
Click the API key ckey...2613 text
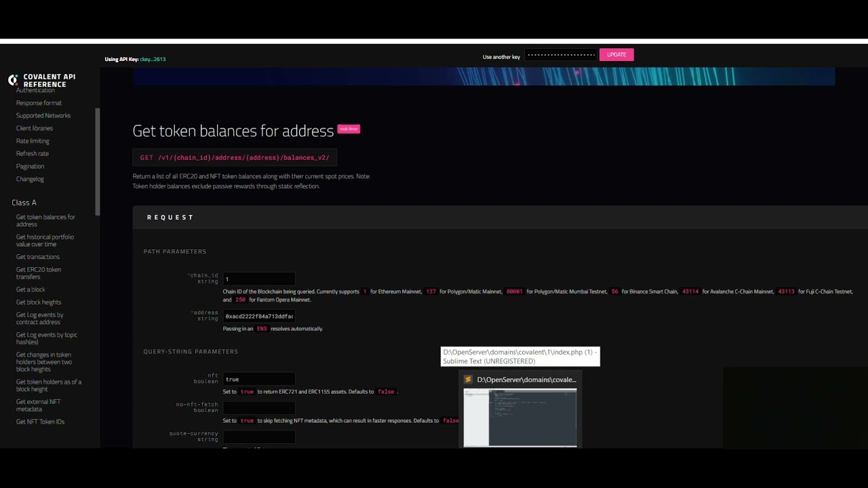point(153,59)
